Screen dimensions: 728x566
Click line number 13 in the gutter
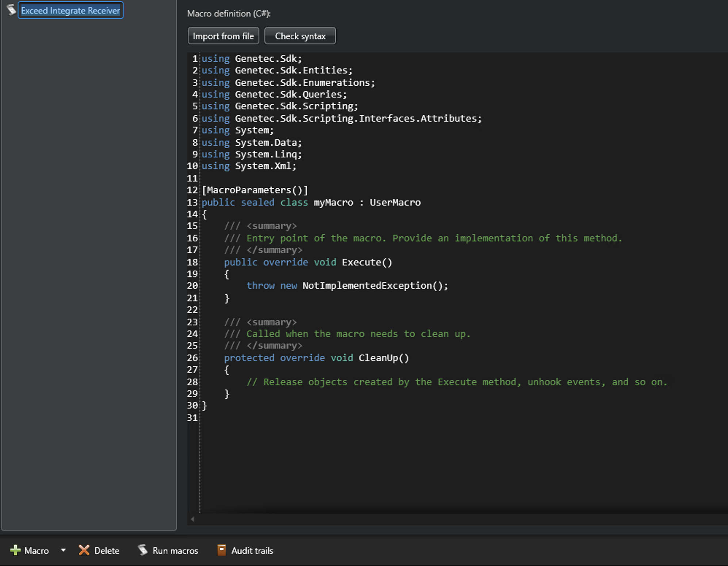click(x=192, y=202)
